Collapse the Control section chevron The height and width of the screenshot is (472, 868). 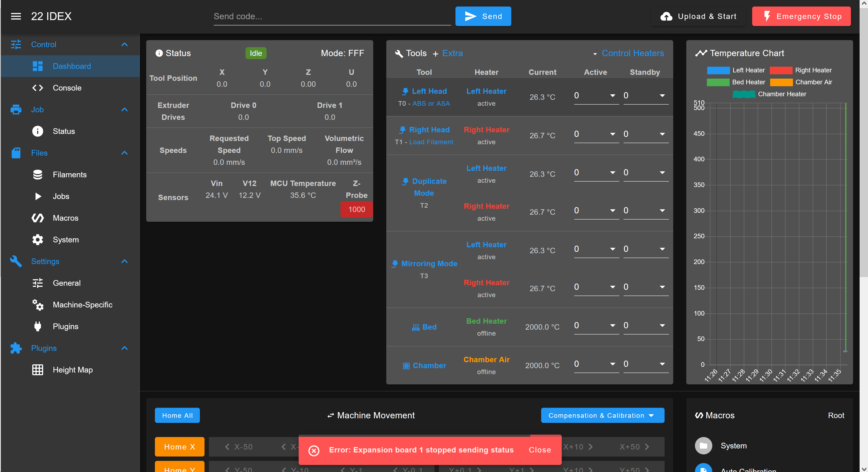[x=124, y=44]
